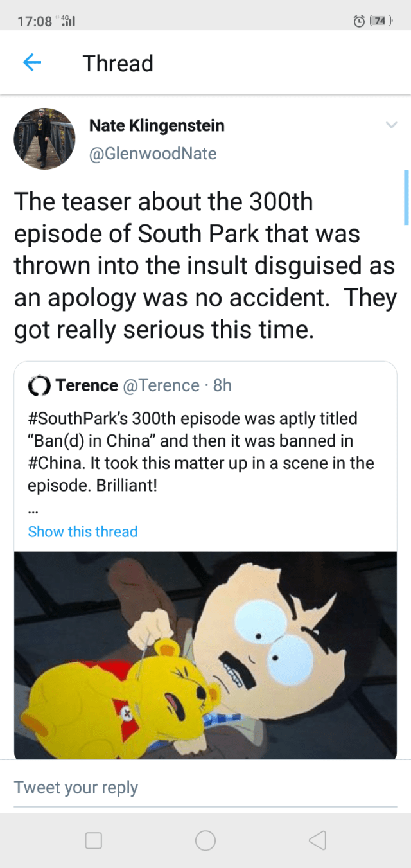Tap the battery level indicator
411x868 pixels.
coord(381,21)
